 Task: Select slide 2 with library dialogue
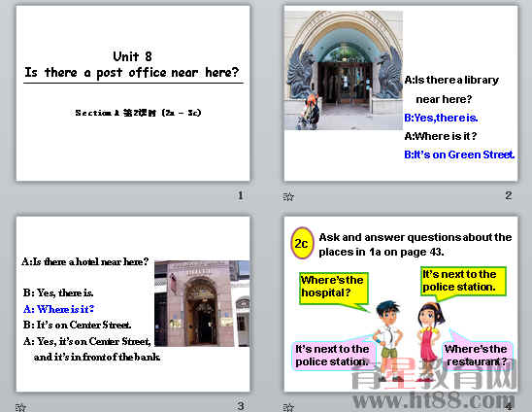coord(401,93)
